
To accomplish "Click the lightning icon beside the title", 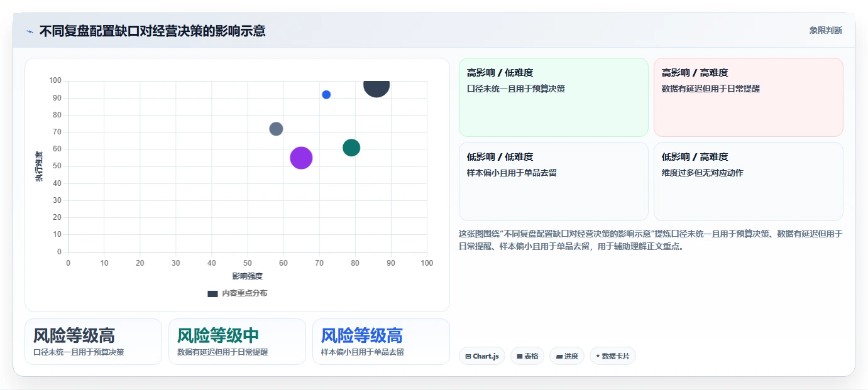I will point(30,31).
